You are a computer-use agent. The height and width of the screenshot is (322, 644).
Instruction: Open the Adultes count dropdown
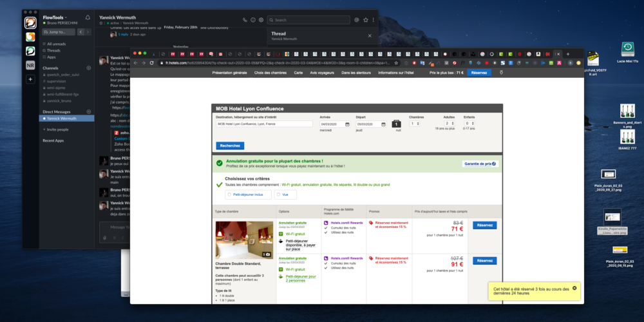pos(449,124)
